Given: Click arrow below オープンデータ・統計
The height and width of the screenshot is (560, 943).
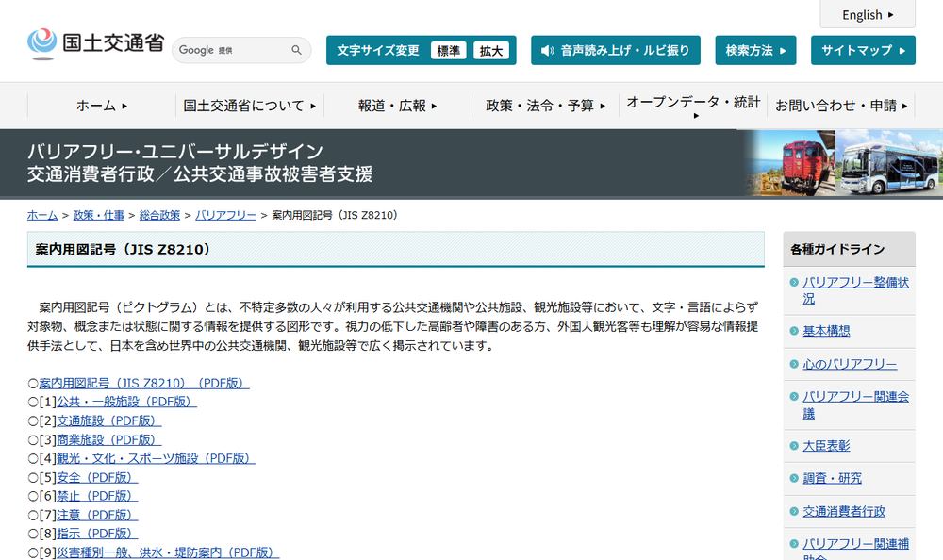Looking at the screenshot, I should pyautogui.click(x=697, y=116).
